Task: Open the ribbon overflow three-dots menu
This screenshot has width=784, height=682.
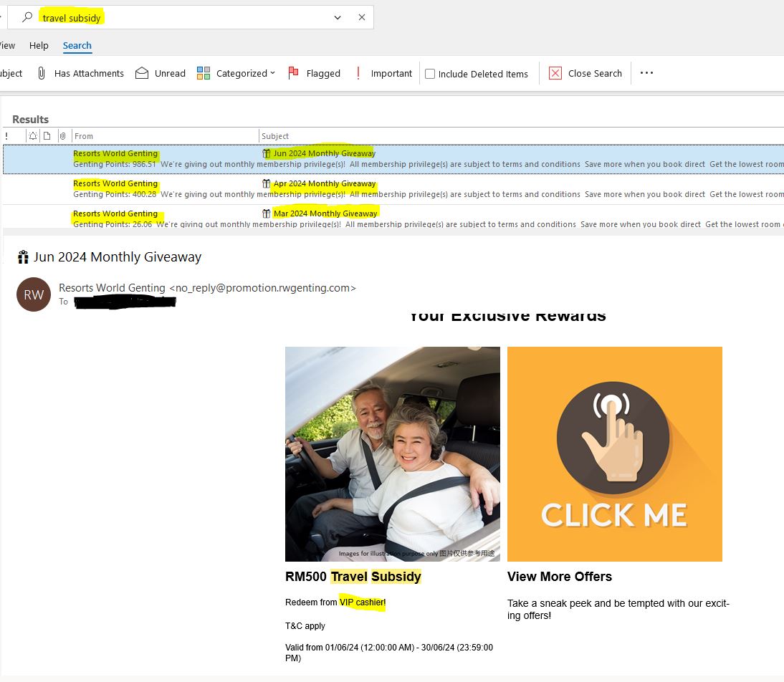Action: (x=646, y=73)
